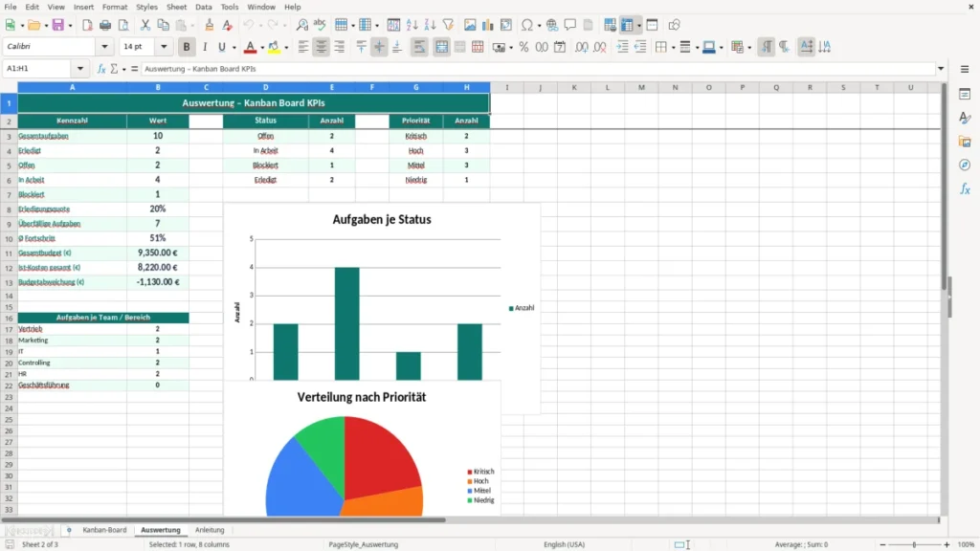980x551 pixels.
Task: Open the Format menu
Action: pyautogui.click(x=115, y=7)
